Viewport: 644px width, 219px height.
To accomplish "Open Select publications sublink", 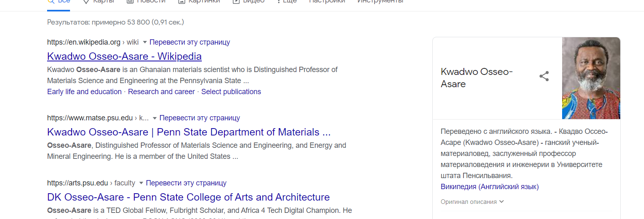I will pos(231,92).
